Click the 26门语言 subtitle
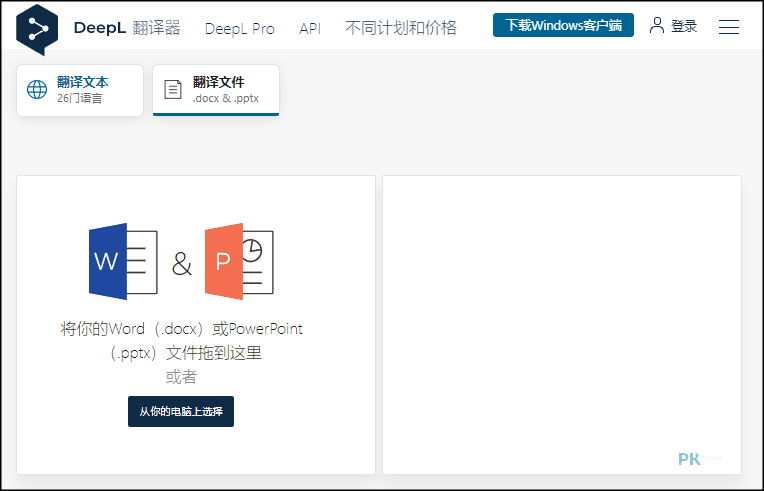Viewport: 764px width, 491px height. (79, 98)
